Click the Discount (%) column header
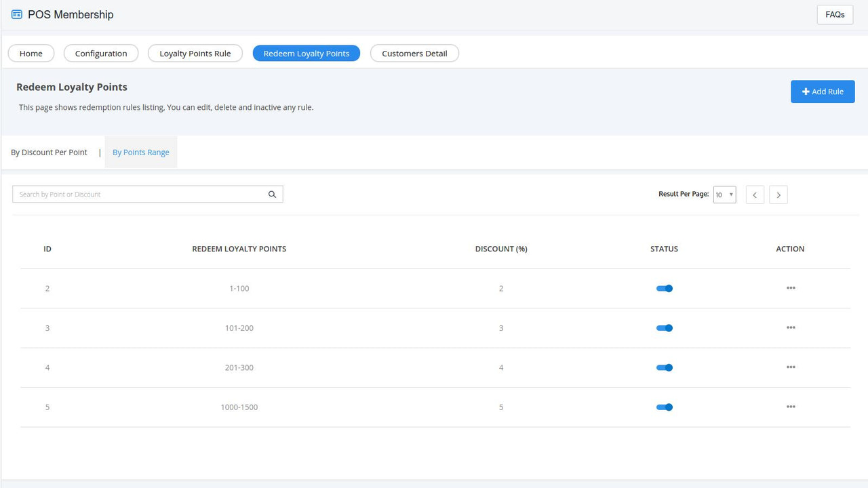Image resolution: width=868 pixels, height=488 pixels. click(x=501, y=249)
